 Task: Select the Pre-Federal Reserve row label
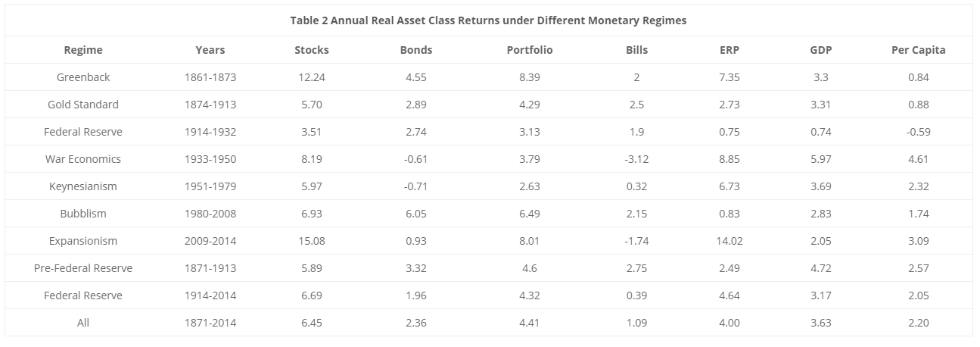click(83, 268)
